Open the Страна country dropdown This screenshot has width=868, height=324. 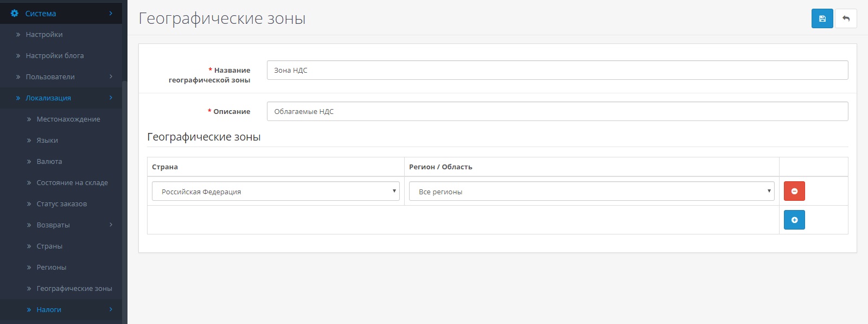(276, 191)
